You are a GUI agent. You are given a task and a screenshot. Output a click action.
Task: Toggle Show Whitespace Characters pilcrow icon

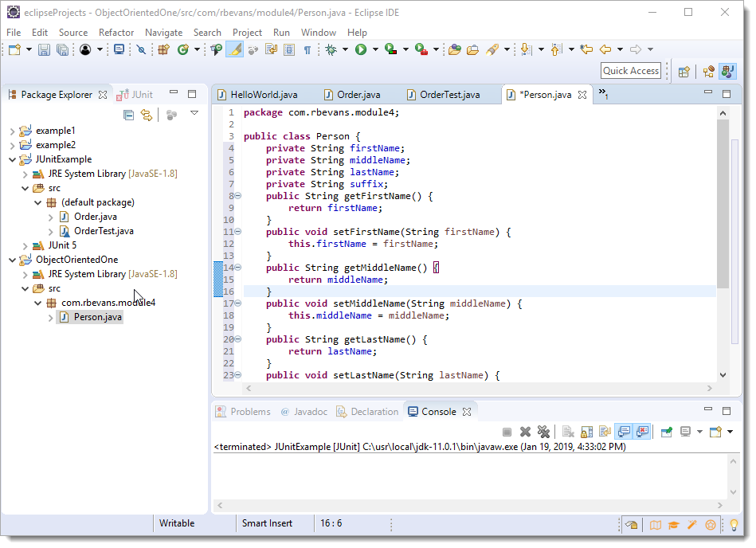click(307, 50)
